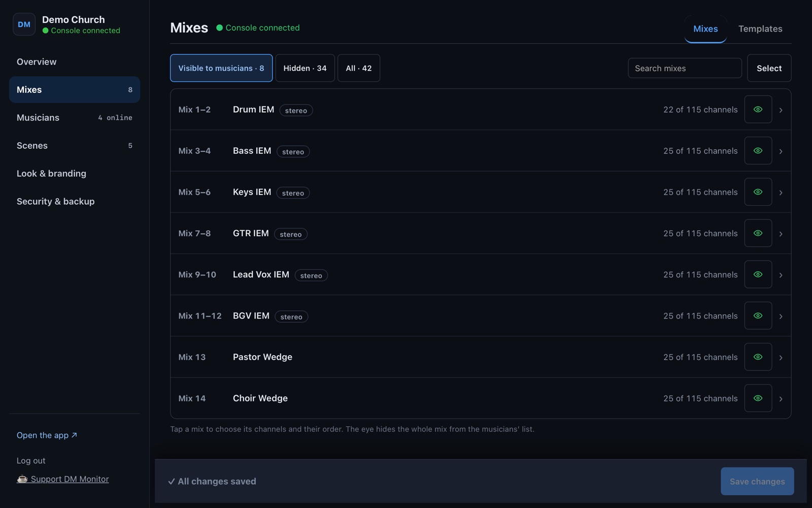Screen dimensions: 812x508
Task: Click the GTR IEM mix name
Action: [251, 233]
